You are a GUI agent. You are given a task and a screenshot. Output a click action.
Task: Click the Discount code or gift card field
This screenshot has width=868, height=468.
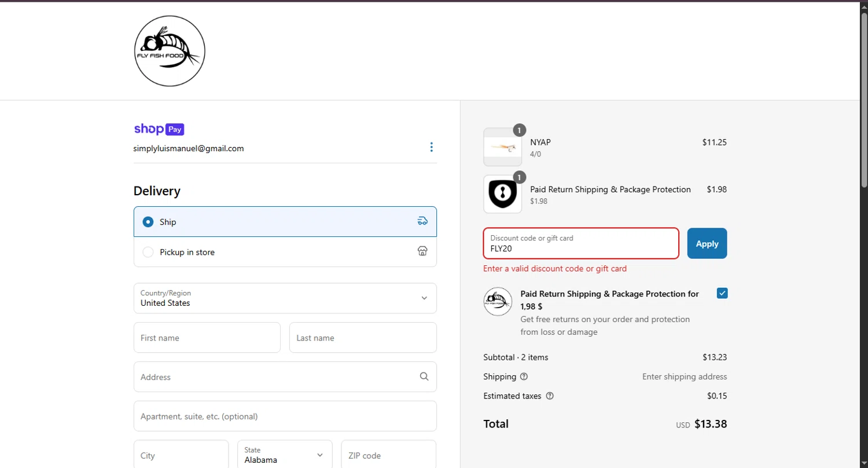pyautogui.click(x=580, y=244)
